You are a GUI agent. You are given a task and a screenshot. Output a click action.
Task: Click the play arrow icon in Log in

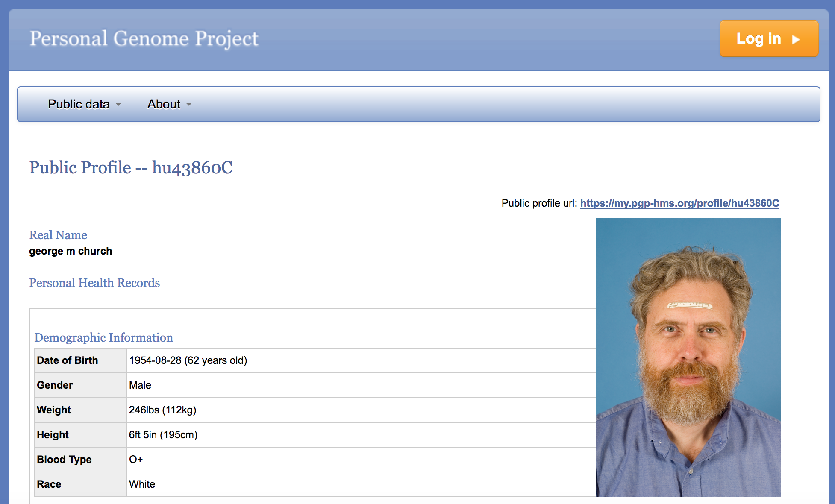point(796,40)
